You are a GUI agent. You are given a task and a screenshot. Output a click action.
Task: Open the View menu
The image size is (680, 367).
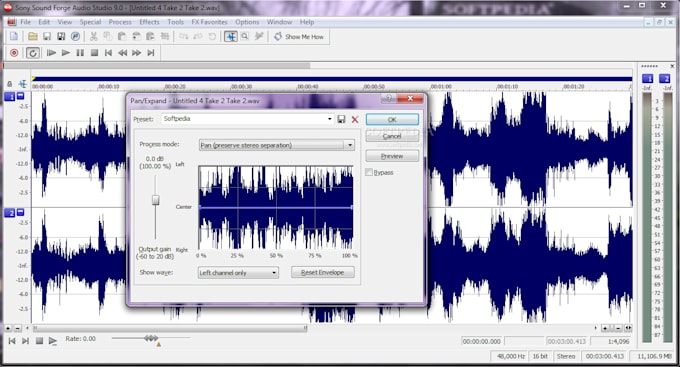click(65, 22)
